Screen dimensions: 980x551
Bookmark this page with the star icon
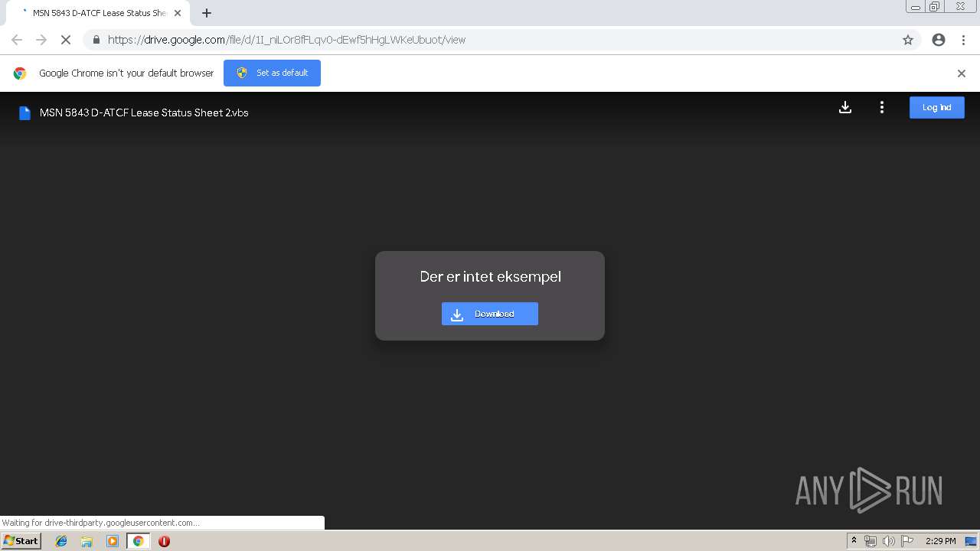pyautogui.click(x=908, y=40)
